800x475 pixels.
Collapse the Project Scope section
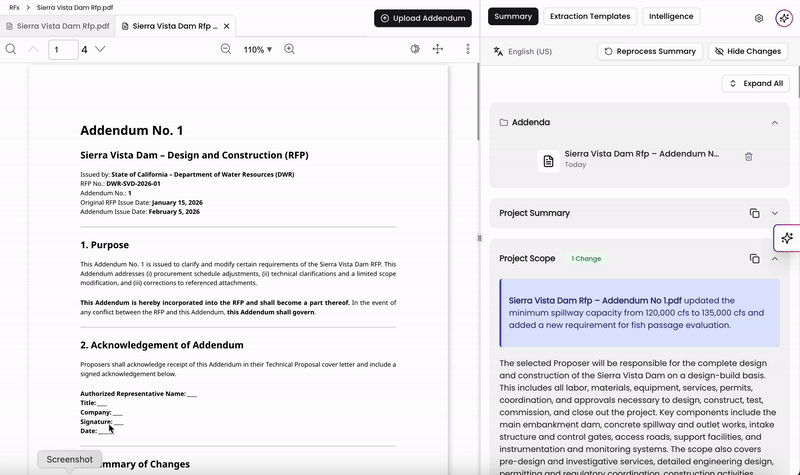(774, 259)
